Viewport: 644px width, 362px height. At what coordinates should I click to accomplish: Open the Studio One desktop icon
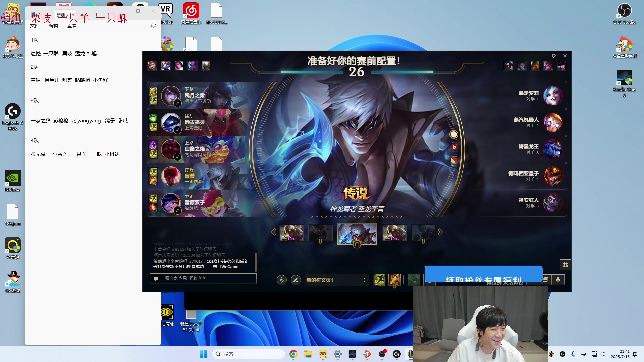624,83
